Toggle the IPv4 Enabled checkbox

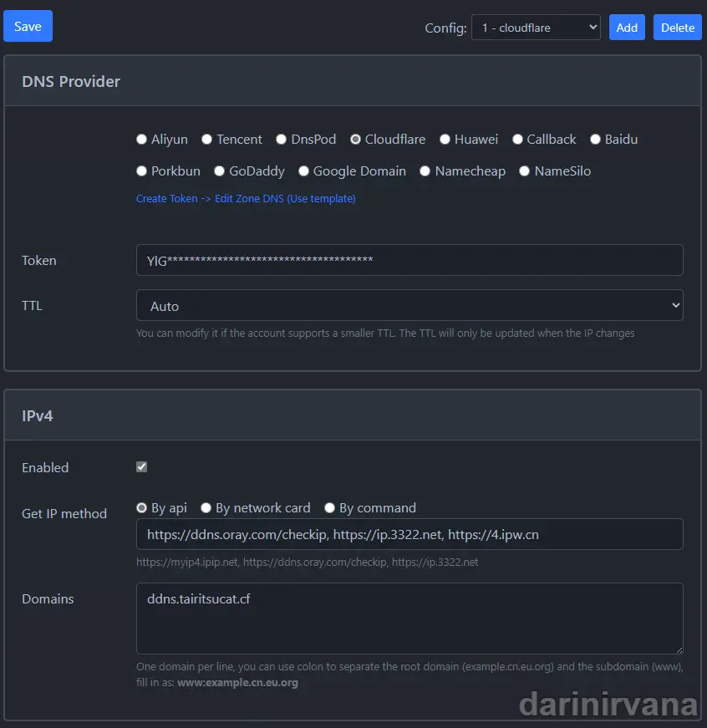click(x=141, y=466)
